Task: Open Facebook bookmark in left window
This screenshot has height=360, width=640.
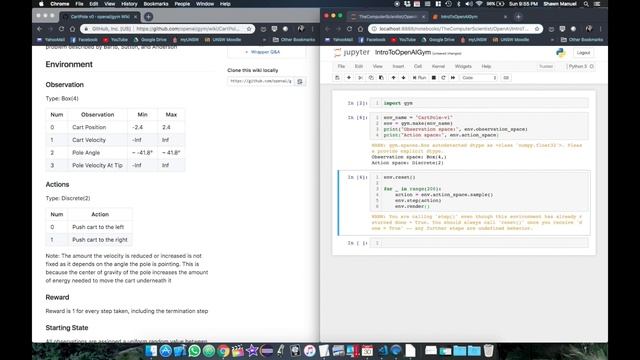Action: tap(84, 40)
